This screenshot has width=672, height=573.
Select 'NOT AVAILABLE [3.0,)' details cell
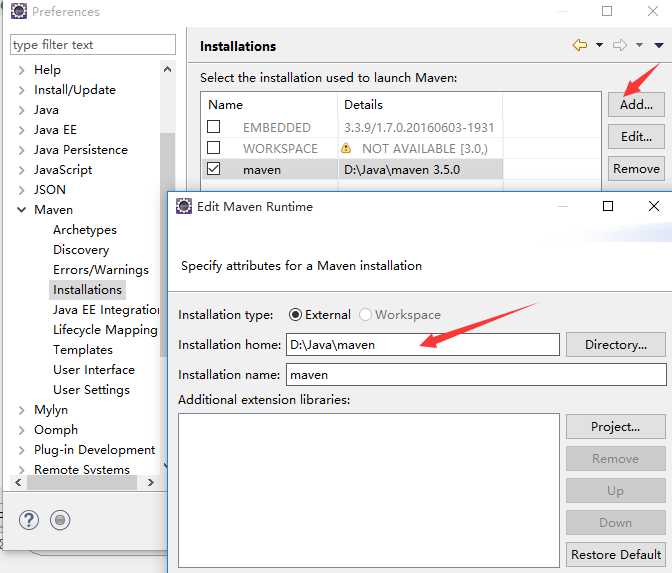coord(425,149)
